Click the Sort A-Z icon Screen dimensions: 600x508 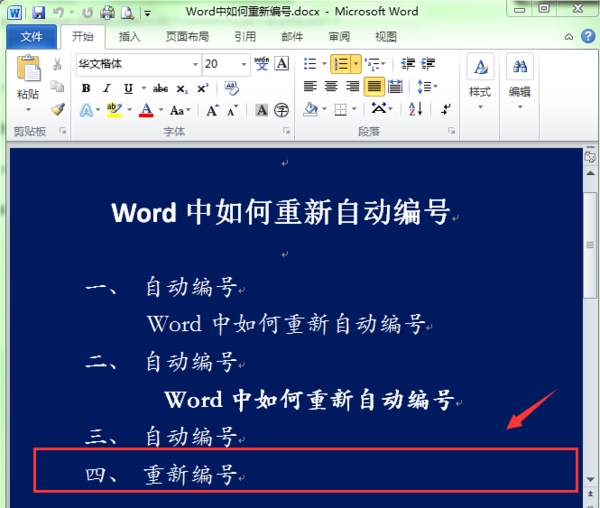click(415, 109)
